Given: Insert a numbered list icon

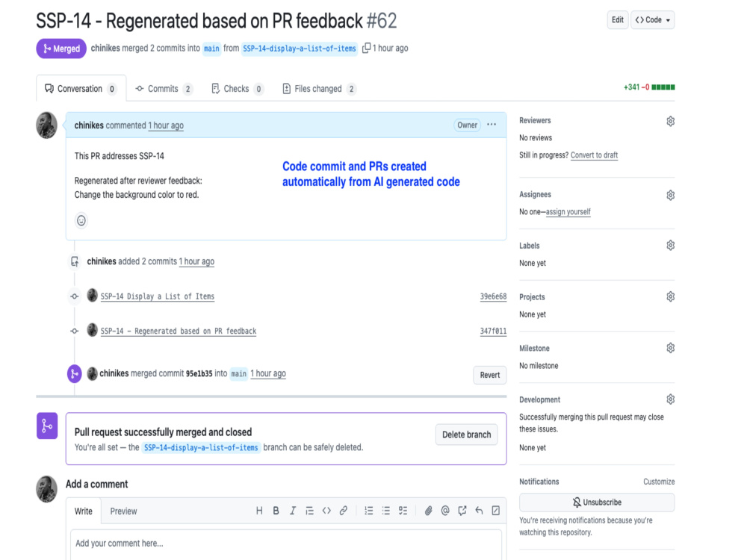Looking at the screenshot, I should click(x=369, y=511).
